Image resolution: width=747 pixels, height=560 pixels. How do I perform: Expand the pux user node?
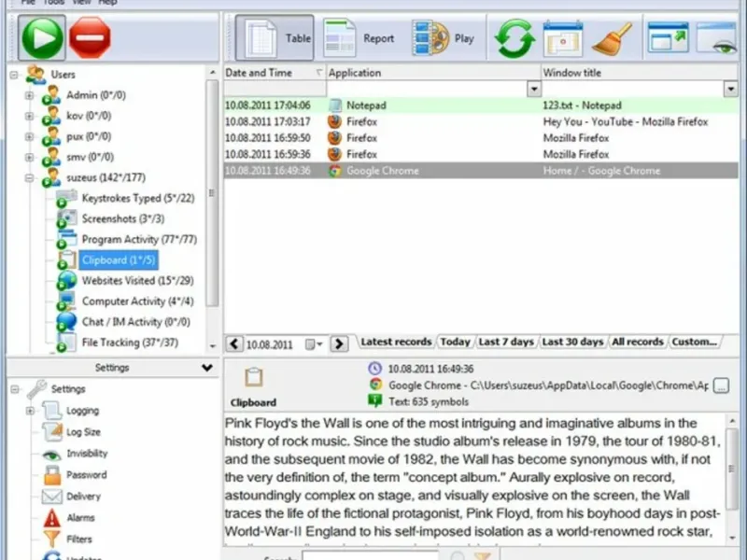tap(30, 136)
